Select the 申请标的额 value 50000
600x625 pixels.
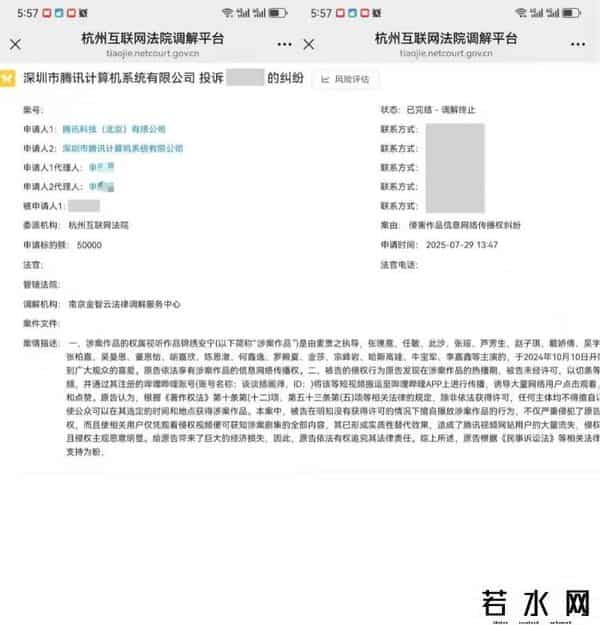(89, 245)
